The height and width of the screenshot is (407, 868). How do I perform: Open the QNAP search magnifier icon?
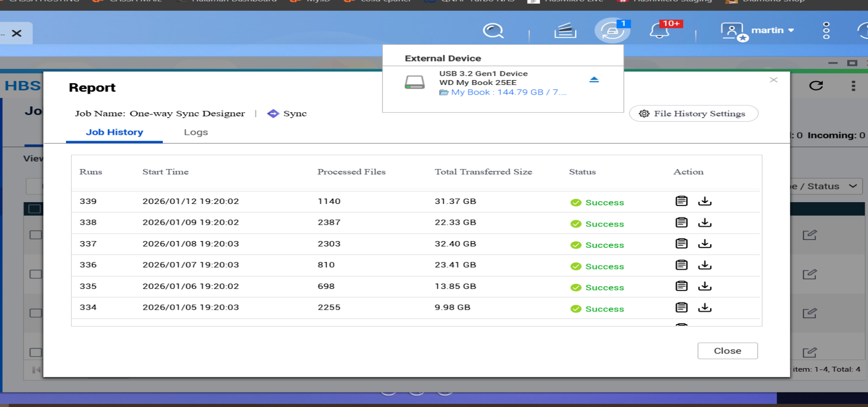click(493, 31)
